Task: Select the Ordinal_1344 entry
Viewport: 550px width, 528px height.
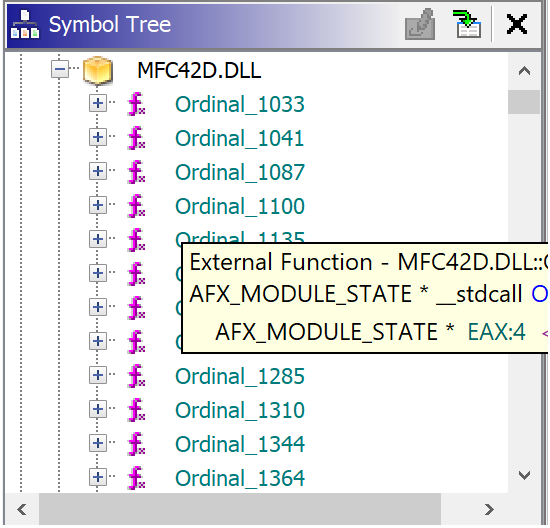Action: pyautogui.click(x=240, y=445)
